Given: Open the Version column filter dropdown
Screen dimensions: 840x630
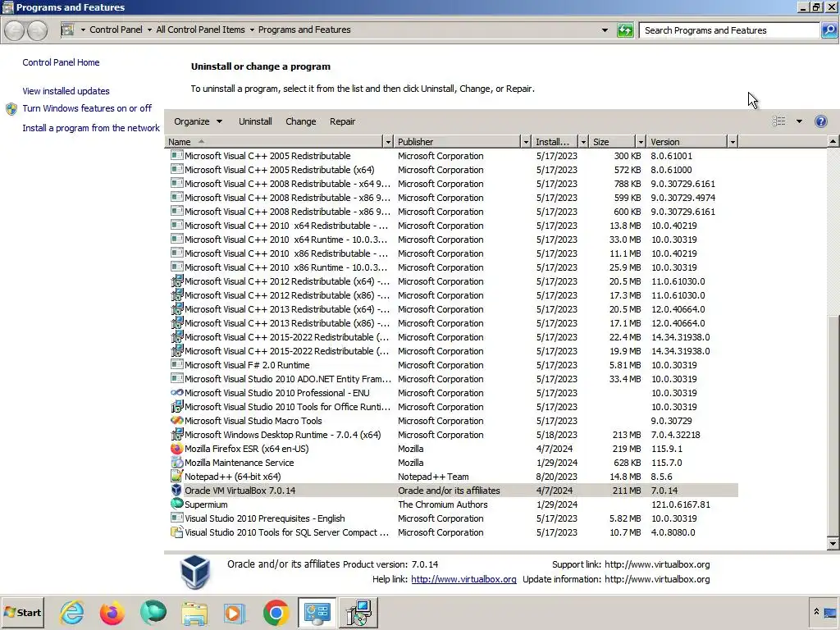Looking at the screenshot, I should [733, 142].
